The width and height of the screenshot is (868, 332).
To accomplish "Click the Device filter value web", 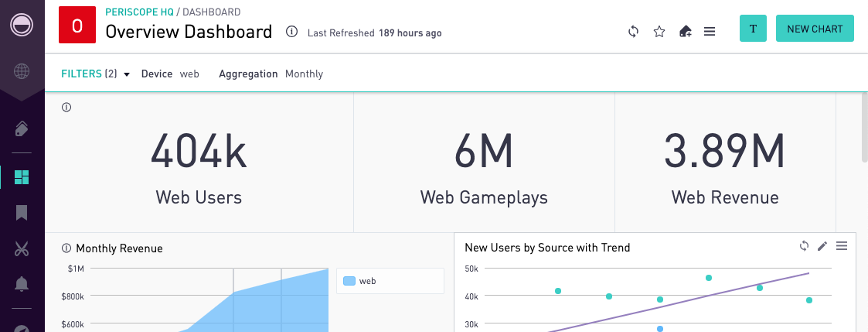I will [189, 74].
